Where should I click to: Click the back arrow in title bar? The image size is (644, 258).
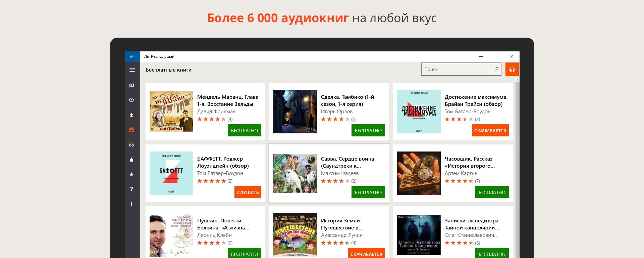(x=132, y=56)
